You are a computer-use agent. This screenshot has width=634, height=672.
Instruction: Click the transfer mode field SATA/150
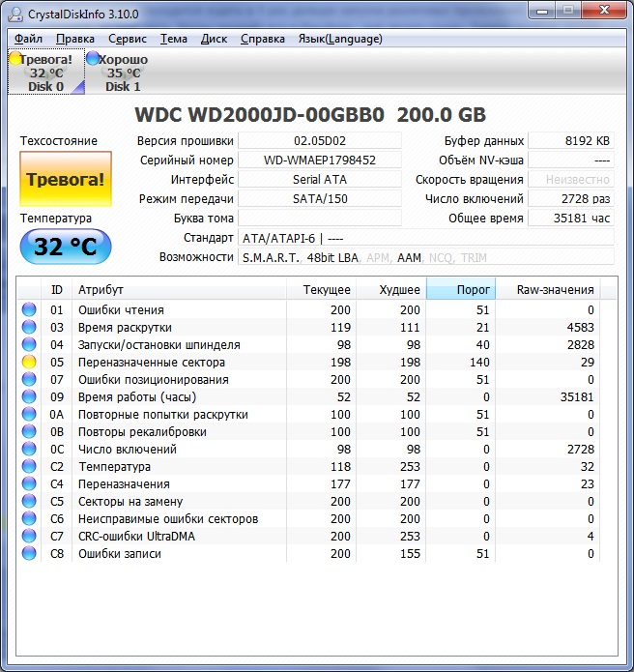[320, 199]
